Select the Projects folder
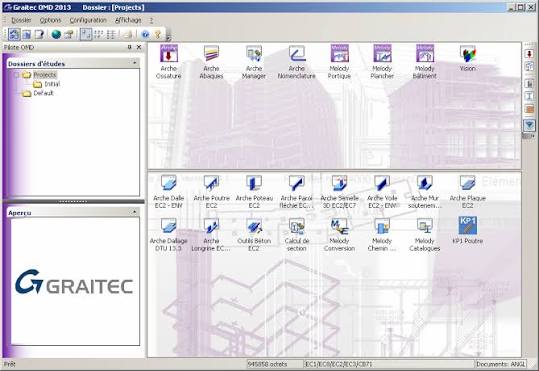 (x=45, y=75)
